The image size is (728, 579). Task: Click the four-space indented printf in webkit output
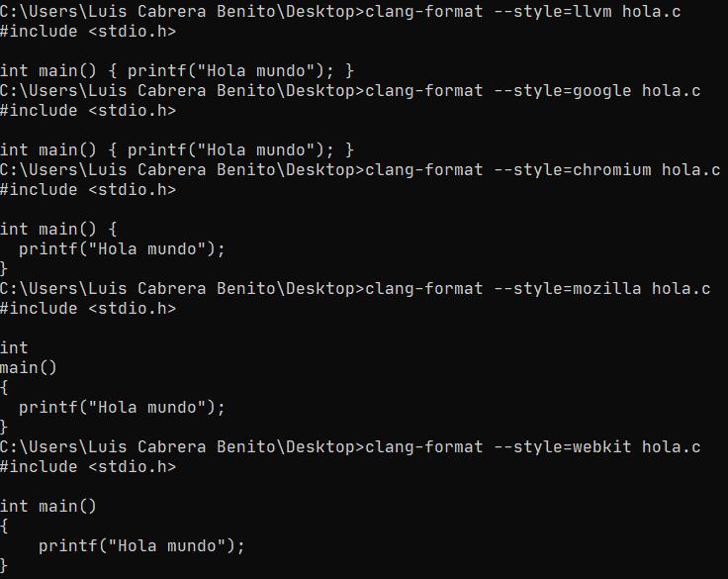coord(141,546)
